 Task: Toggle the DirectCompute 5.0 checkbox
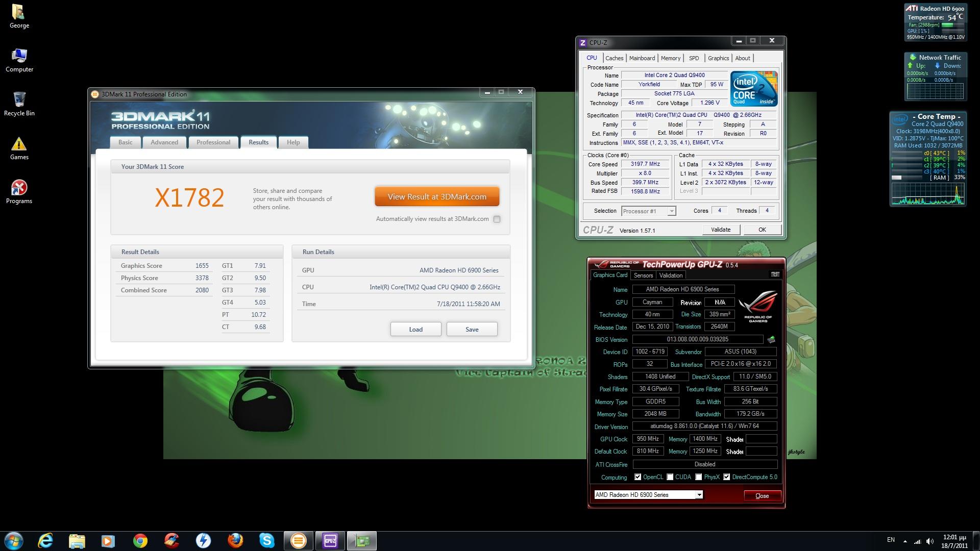(726, 477)
